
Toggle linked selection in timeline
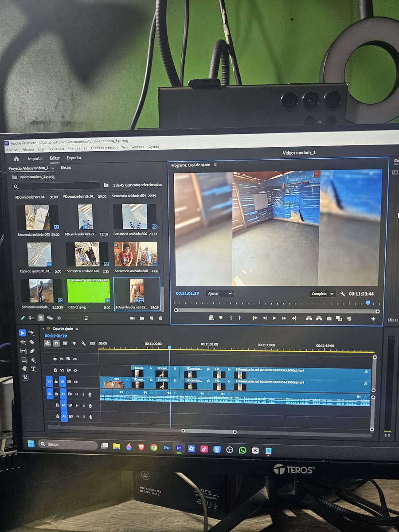tap(65, 343)
